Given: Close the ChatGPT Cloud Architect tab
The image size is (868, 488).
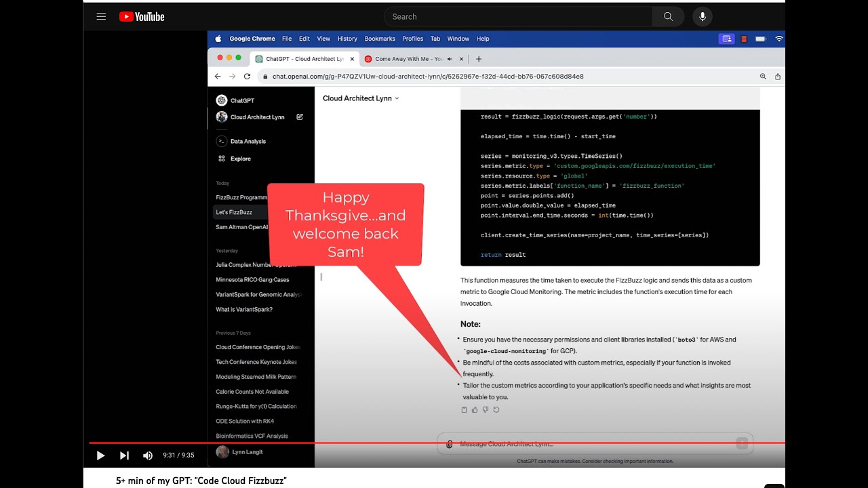Looking at the screenshot, I should tap(352, 59).
